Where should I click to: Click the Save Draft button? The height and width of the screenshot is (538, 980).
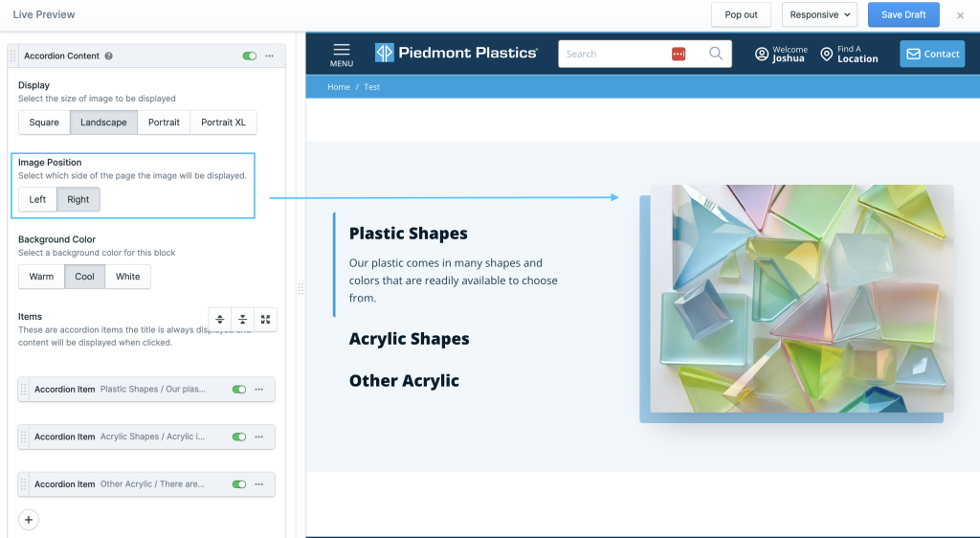[902, 15]
